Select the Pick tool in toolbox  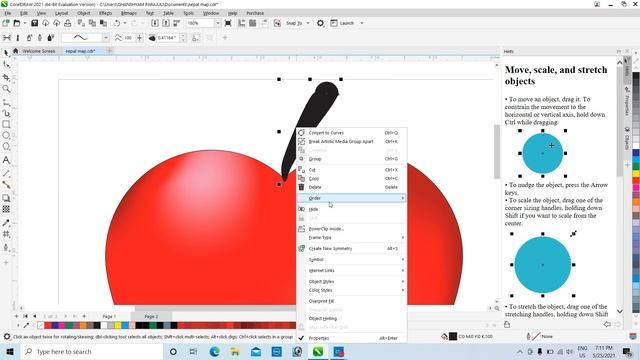[x=6, y=53]
